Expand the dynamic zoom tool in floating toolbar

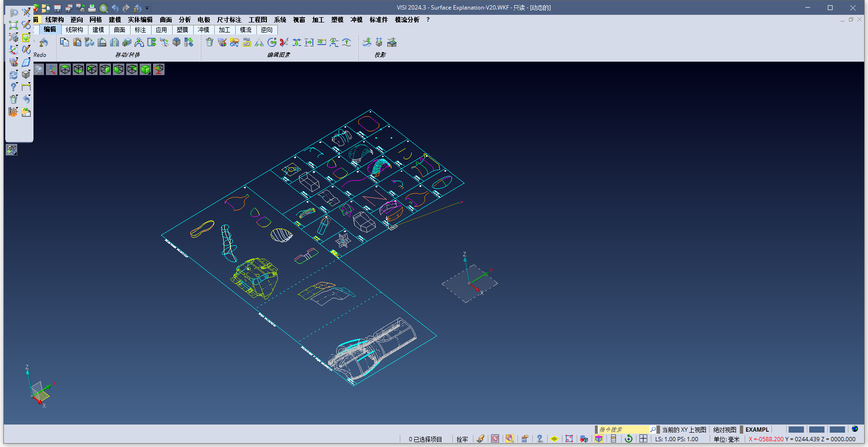tap(13, 37)
